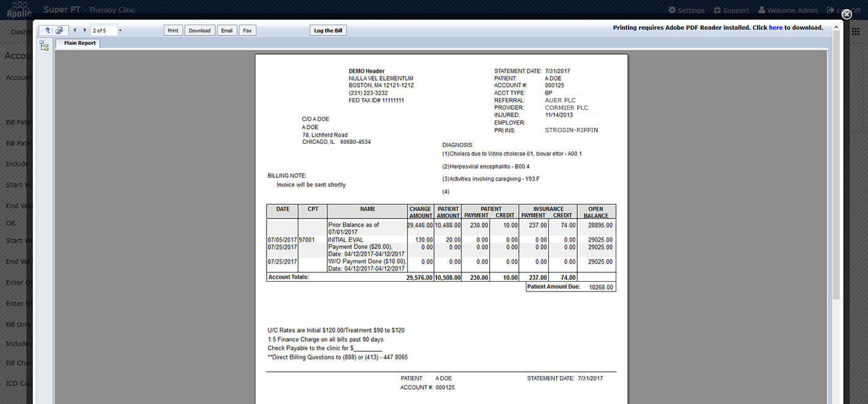Screen dimensions: 868x404
Task: Open the page number dropdown arrow
Action: (120, 30)
